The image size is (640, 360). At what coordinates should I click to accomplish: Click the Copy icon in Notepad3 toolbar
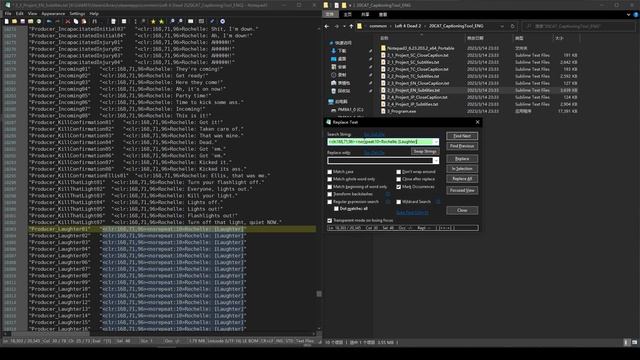(x=76, y=21)
